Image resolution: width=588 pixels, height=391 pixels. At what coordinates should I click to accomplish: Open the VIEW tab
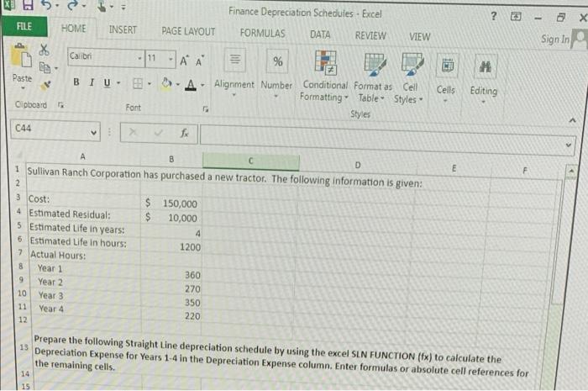420,37
